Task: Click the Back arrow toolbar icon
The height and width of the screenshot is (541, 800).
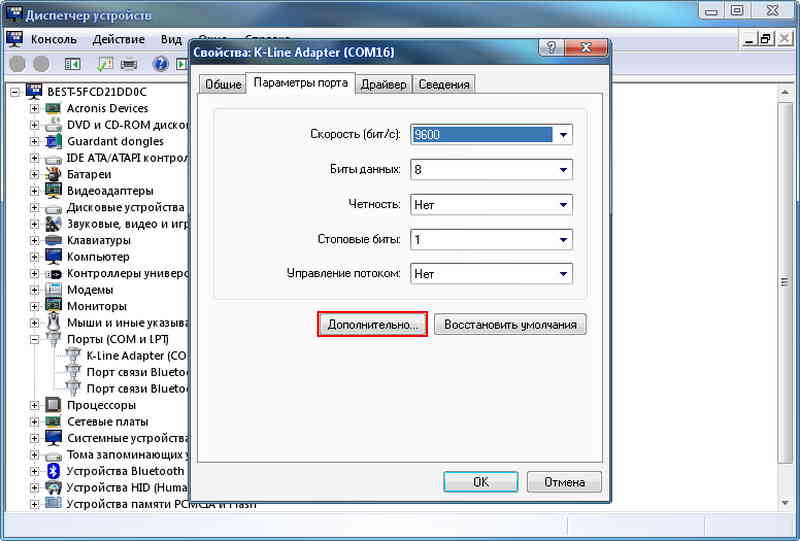Action: 17,64
